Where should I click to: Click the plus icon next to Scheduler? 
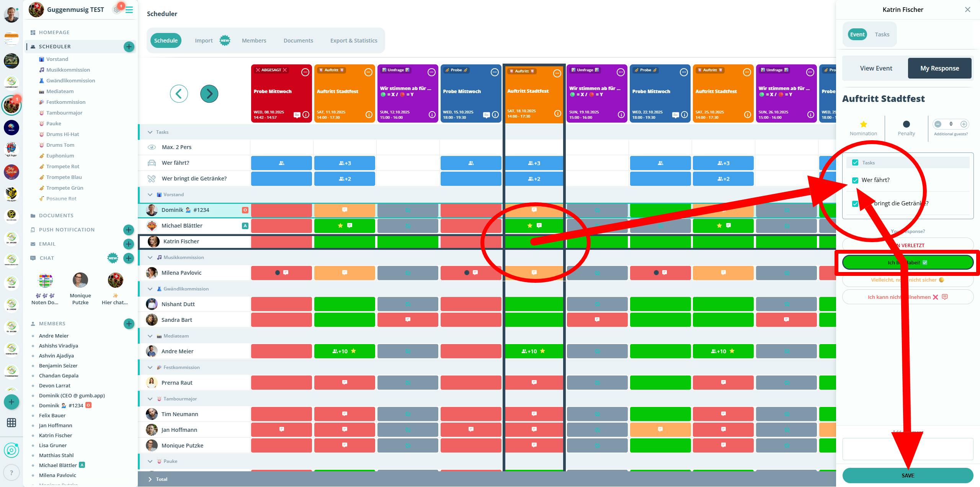point(129,47)
